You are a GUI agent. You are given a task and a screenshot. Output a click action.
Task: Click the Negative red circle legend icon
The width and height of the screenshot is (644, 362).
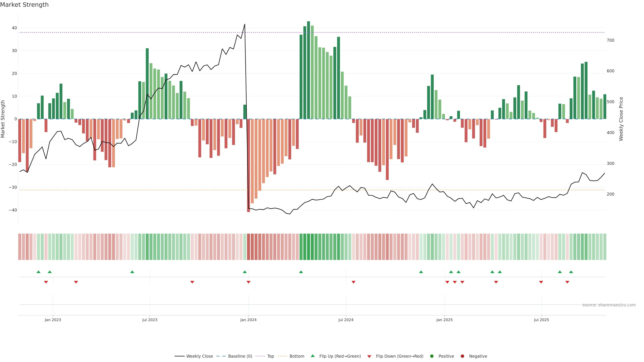pyautogui.click(x=462, y=356)
